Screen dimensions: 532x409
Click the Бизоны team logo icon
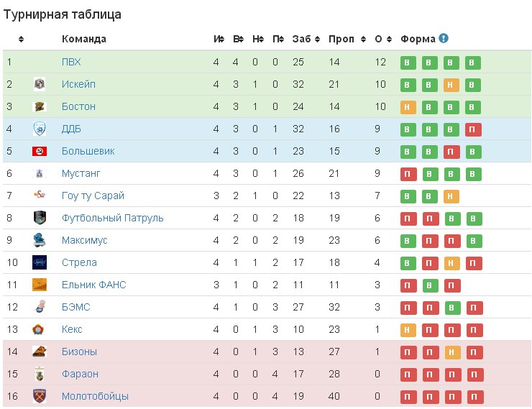coord(40,351)
